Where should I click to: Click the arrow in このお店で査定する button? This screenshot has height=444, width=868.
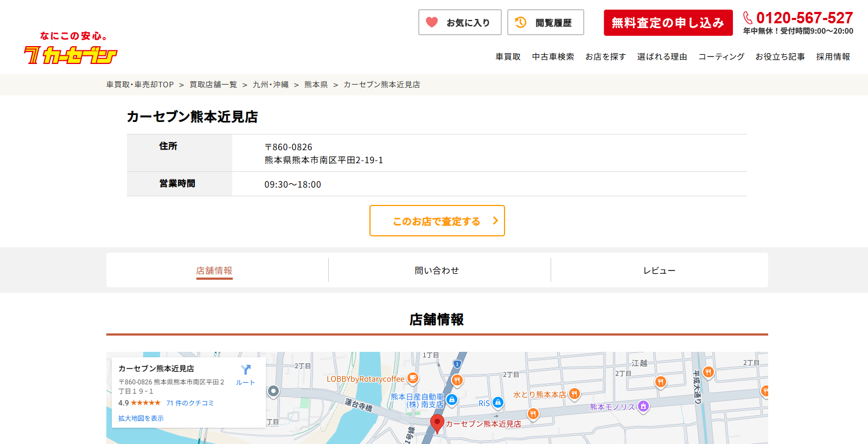point(495,221)
